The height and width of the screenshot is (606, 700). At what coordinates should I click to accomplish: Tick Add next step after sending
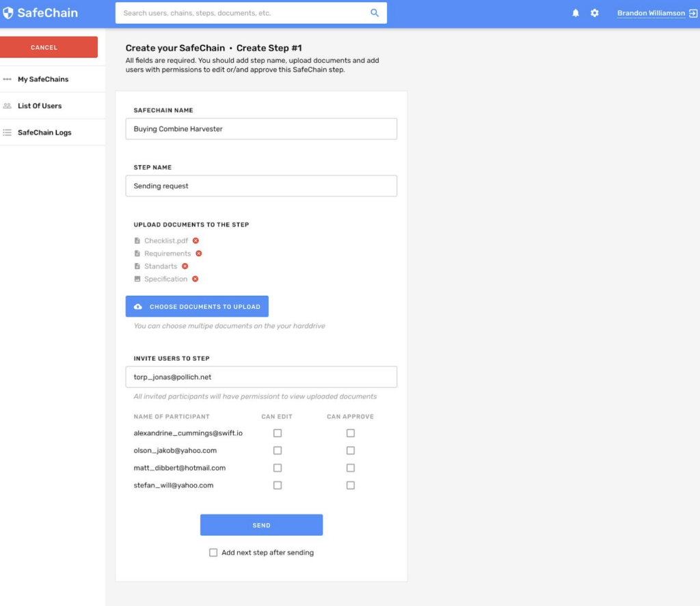tap(213, 553)
